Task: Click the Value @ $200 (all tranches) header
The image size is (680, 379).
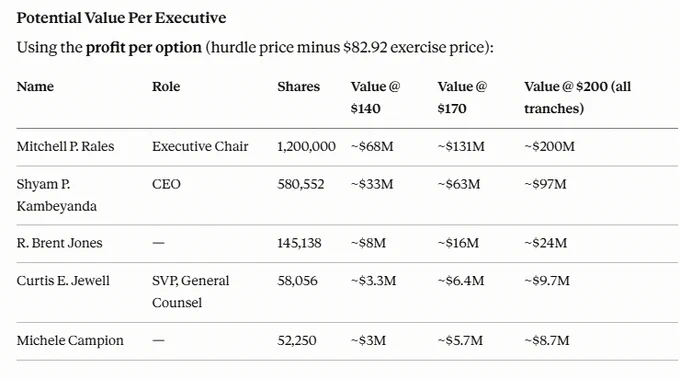Action: [x=578, y=97]
